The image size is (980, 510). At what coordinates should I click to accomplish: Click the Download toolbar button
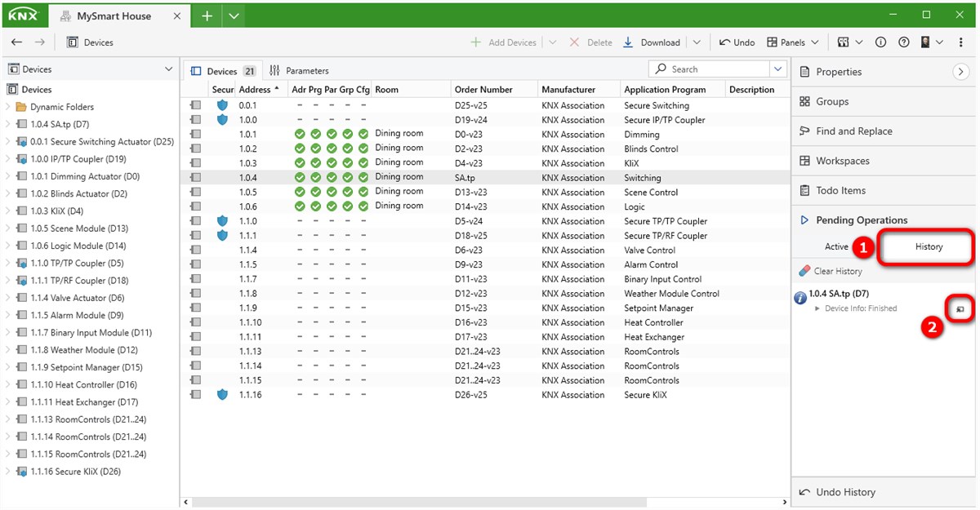652,42
